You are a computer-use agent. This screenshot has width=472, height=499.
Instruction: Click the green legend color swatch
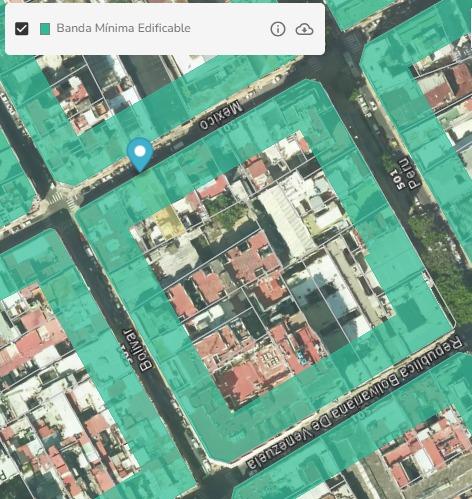[x=45, y=29]
